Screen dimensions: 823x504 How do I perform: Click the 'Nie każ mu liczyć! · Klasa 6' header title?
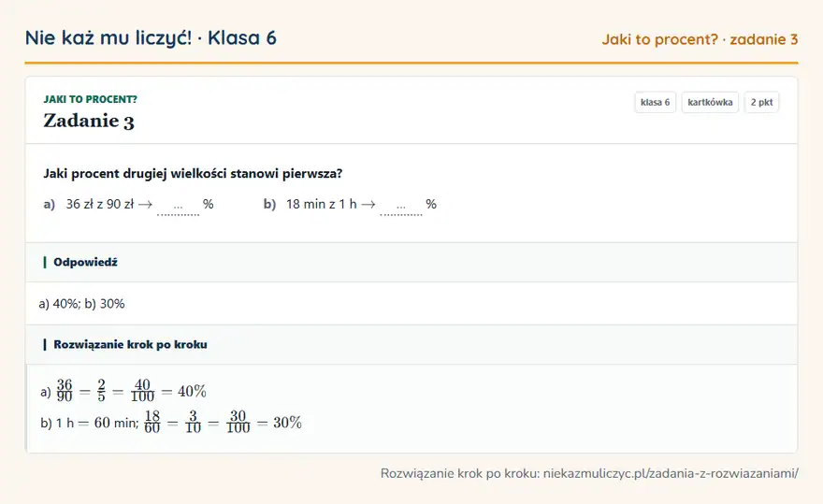pyautogui.click(x=151, y=38)
